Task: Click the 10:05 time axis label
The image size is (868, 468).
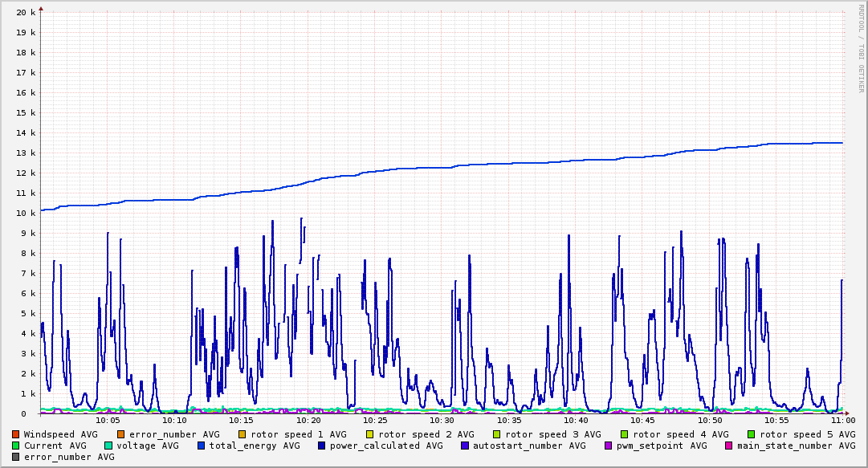Action: pyautogui.click(x=108, y=420)
